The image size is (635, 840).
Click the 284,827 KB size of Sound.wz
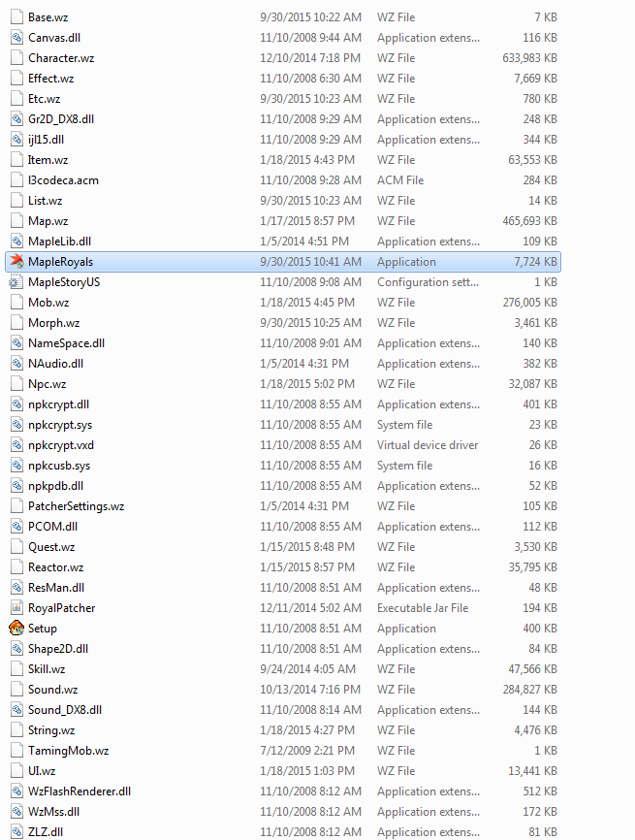tap(529, 689)
